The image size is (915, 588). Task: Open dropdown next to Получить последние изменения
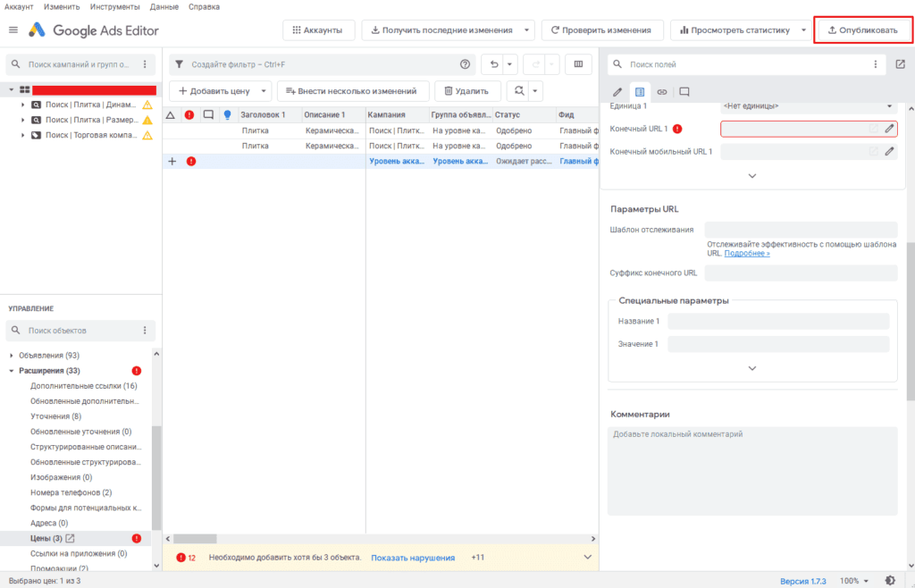coord(526,30)
